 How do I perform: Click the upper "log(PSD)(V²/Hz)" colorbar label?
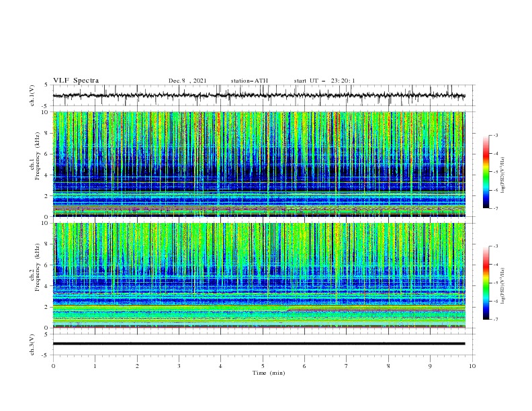(x=503, y=175)
